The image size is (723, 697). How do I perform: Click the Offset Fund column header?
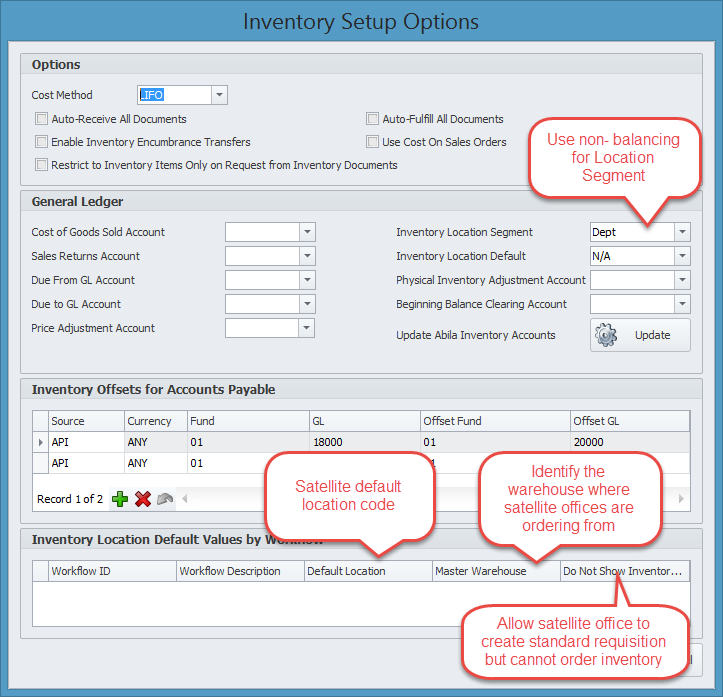(494, 421)
